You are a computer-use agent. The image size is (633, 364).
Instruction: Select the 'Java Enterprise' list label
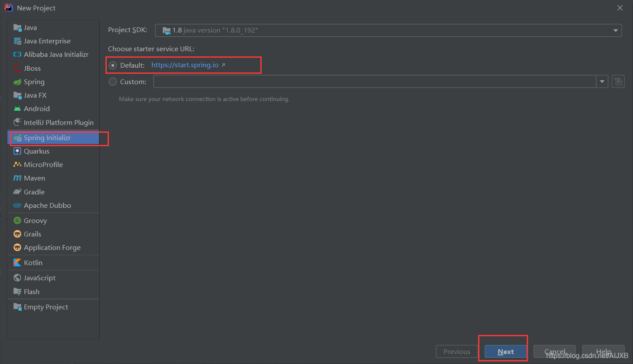point(47,41)
